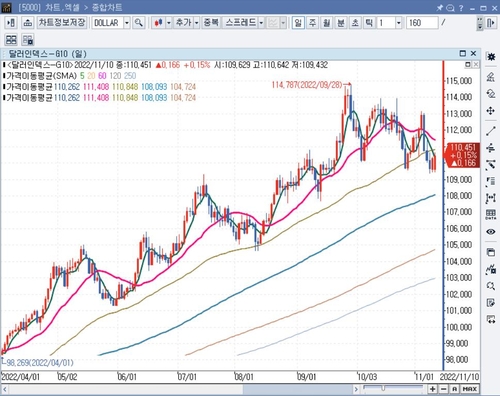Image resolution: width=500 pixels, height=396 pixels.
Task: Click the 가격이동평균(SMA) indicator label
Action: coord(41,76)
